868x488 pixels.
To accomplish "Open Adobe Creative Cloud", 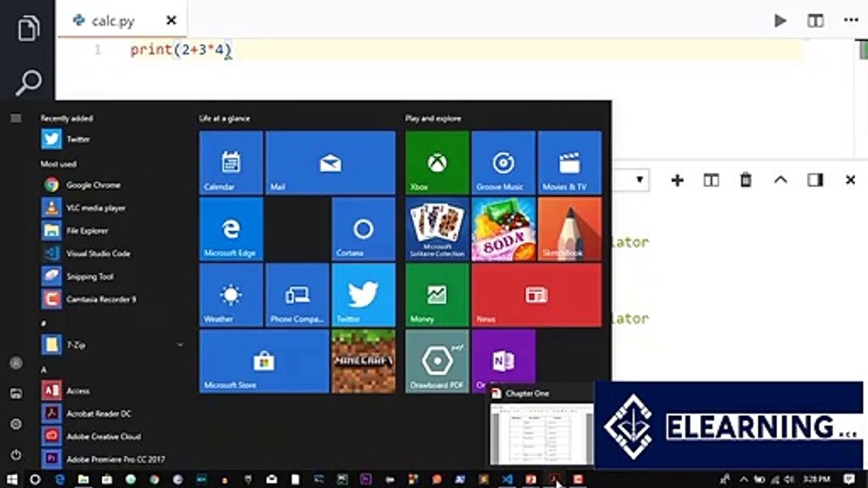I will (x=108, y=436).
